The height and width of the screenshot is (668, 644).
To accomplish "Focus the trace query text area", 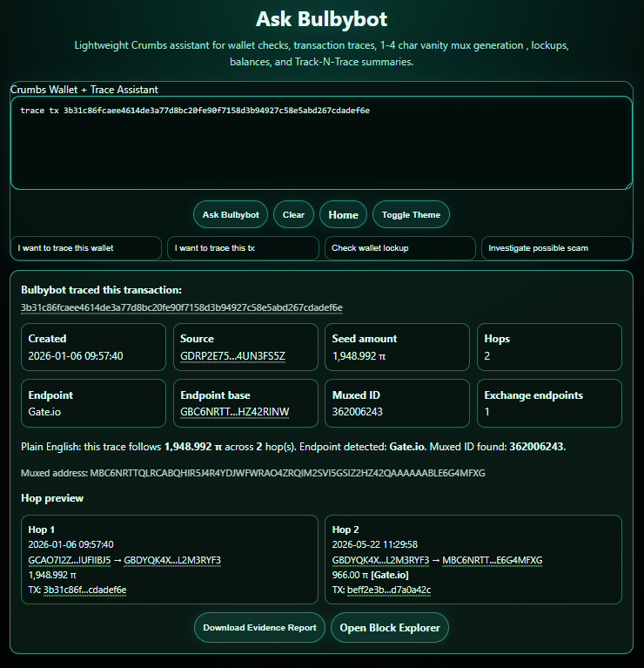I will [321, 143].
